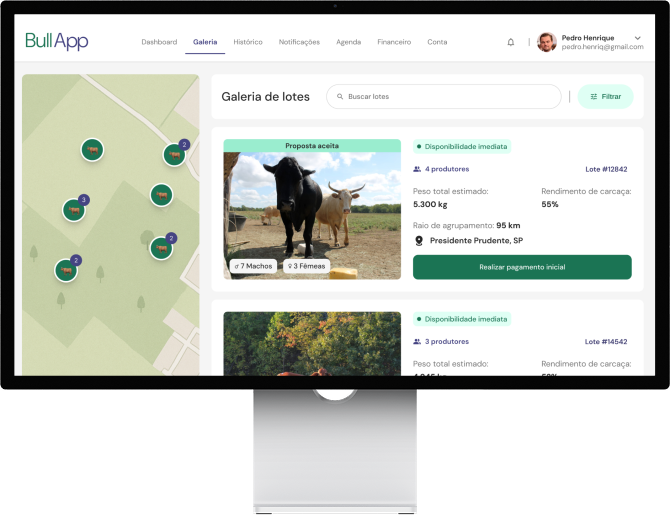Image resolution: width=670 pixels, height=515 pixels.
Task: Open the Financeiro tab
Action: [x=394, y=42]
